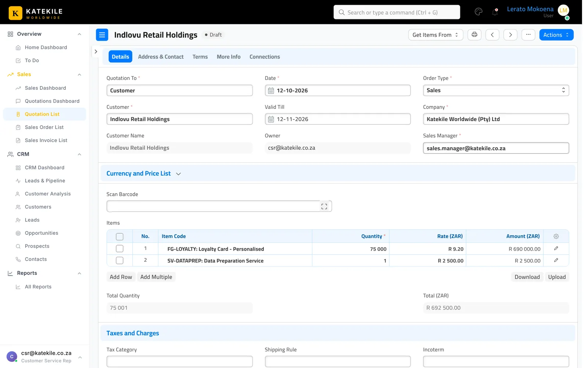Open the Get Items From dropdown
The height and width of the screenshot is (368, 588).
click(435, 35)
